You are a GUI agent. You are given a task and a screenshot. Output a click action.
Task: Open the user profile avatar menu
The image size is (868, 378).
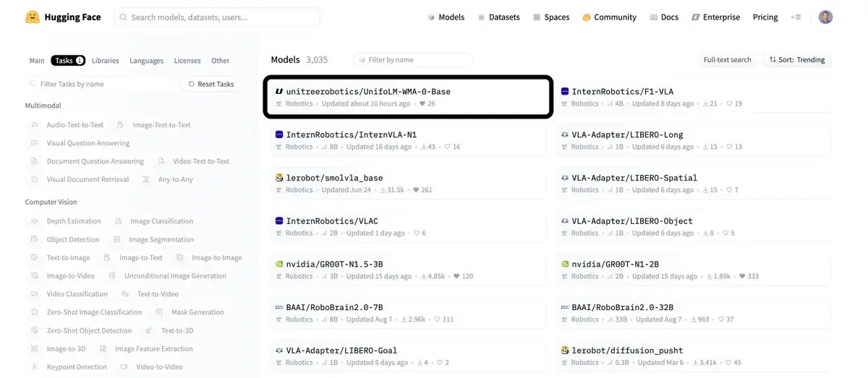point(825,17)
